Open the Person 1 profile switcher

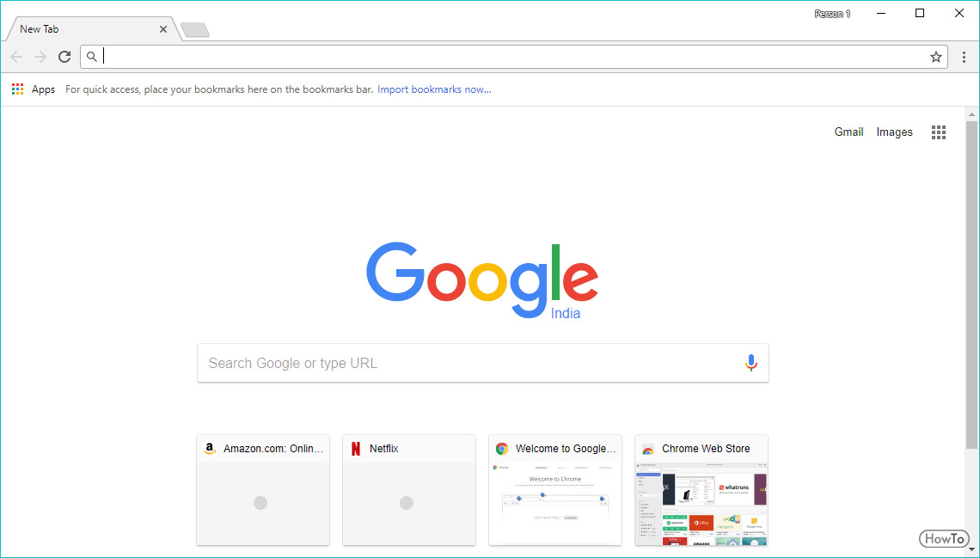click(832, 14)
